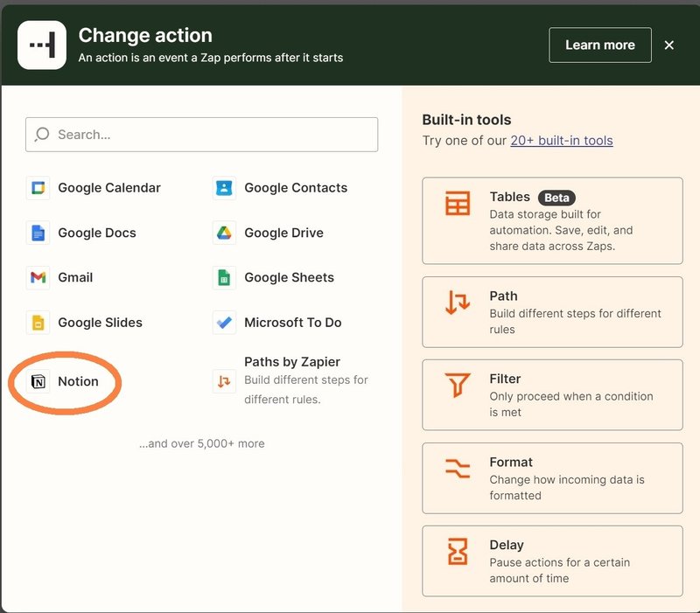Click the Tables card title
The height and width of the screenshot is (613, 700).
click(510, 197)
